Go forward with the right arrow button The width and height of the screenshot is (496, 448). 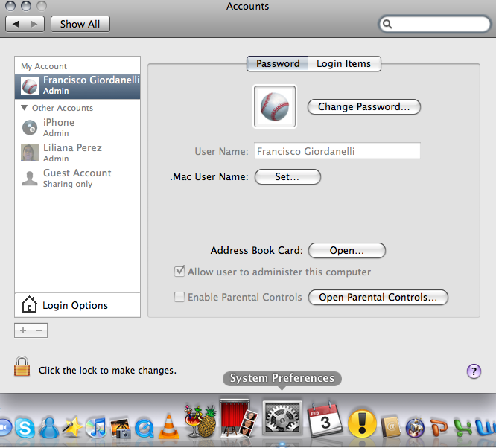34,24
